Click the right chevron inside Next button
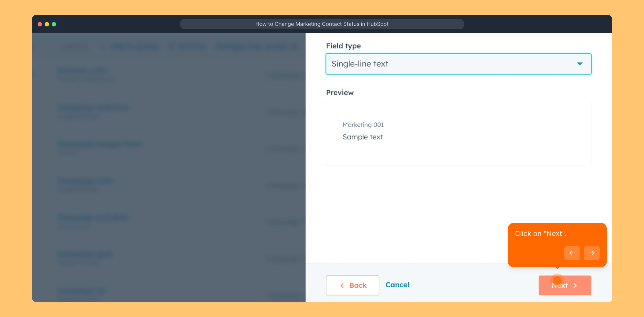The height and width of the screenshot is (317, 644). pyautogui.click(x=575, y=286)
